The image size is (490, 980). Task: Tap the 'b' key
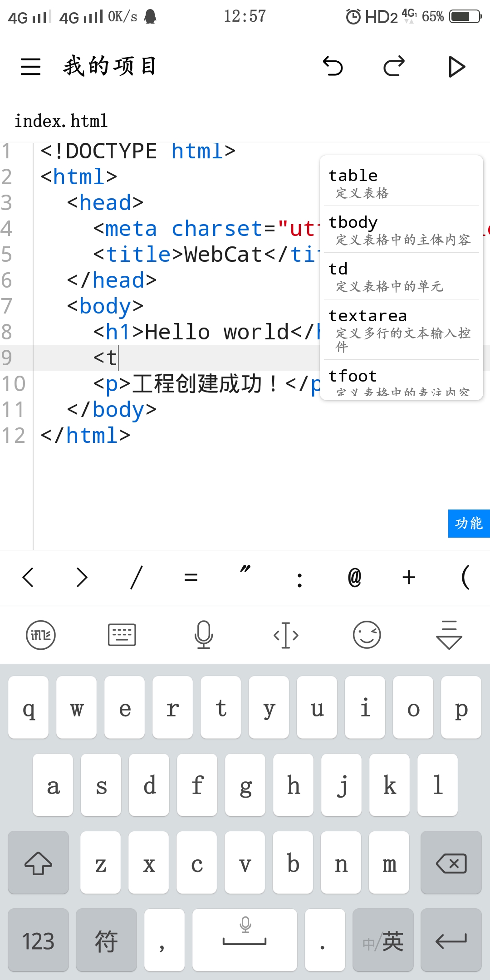pyautogui.click(x=293, y=862)
